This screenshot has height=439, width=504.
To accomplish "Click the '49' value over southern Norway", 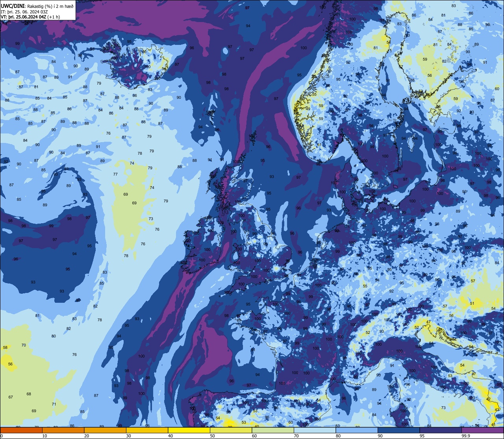I will click(x=308, y=109).
